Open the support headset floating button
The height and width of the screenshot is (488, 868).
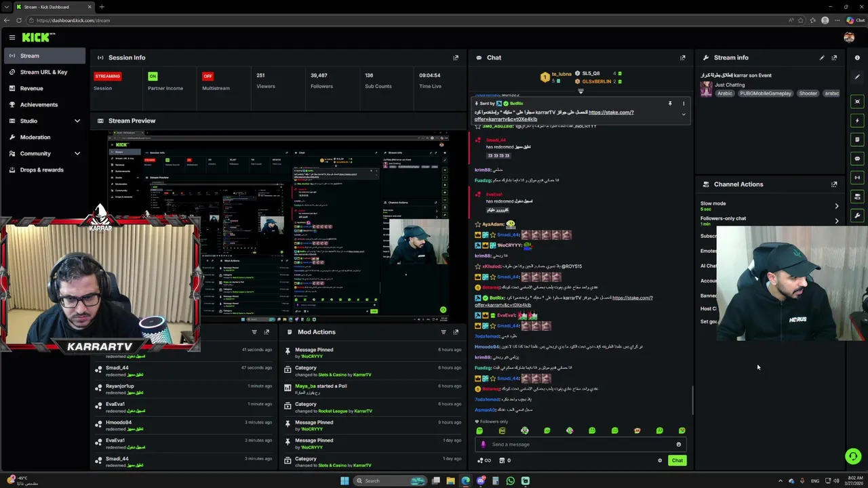coord(853,456)
